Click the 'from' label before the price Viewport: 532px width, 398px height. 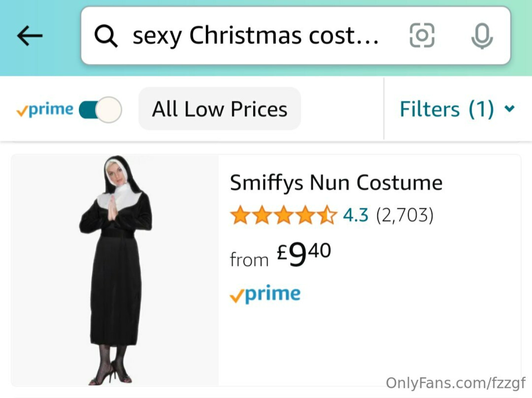[x=249, y=260]
